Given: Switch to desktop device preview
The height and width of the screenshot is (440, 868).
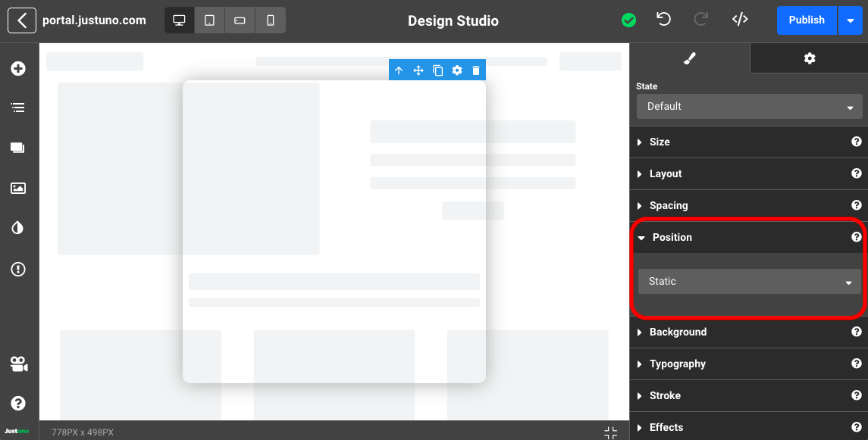Looking at the screenshot, I should (x=180, y=20).
